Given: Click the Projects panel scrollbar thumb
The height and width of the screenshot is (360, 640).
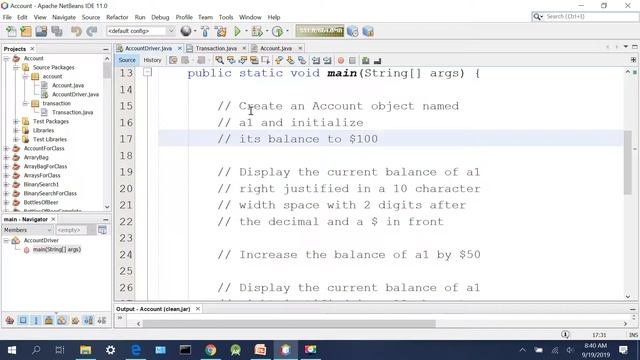Looking at the screenshot, I should pos(107,71).
